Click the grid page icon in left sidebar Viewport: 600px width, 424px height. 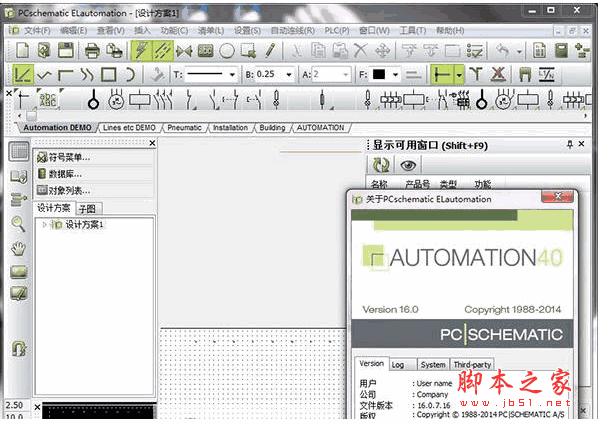pos(19,152)
